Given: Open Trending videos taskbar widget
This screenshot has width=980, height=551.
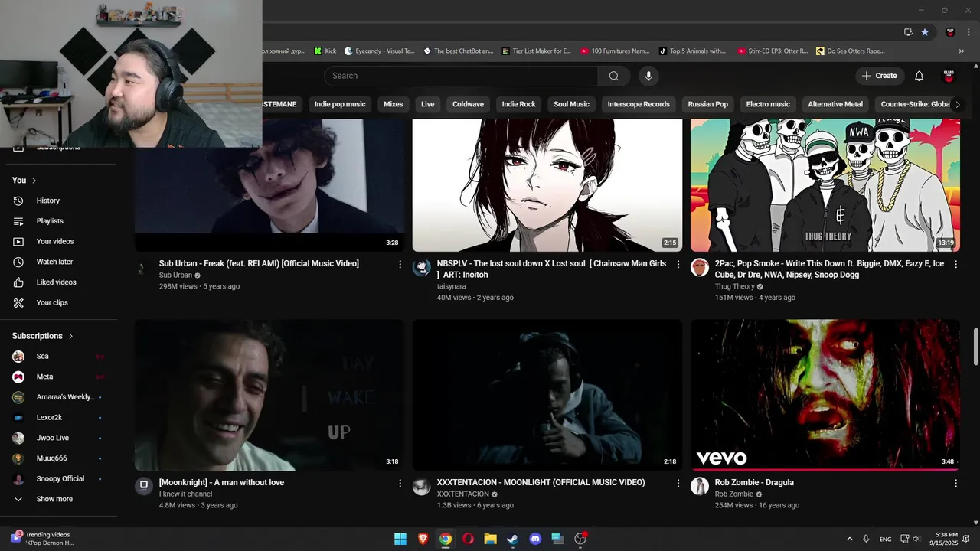Looking at the screenshot, I should tap(42, 539).
